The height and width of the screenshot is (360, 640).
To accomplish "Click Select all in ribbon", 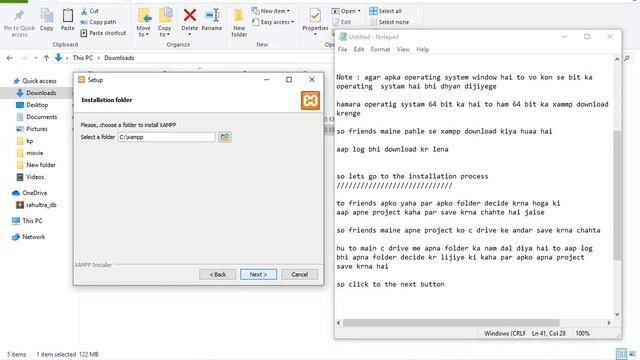I will (385, 11).
